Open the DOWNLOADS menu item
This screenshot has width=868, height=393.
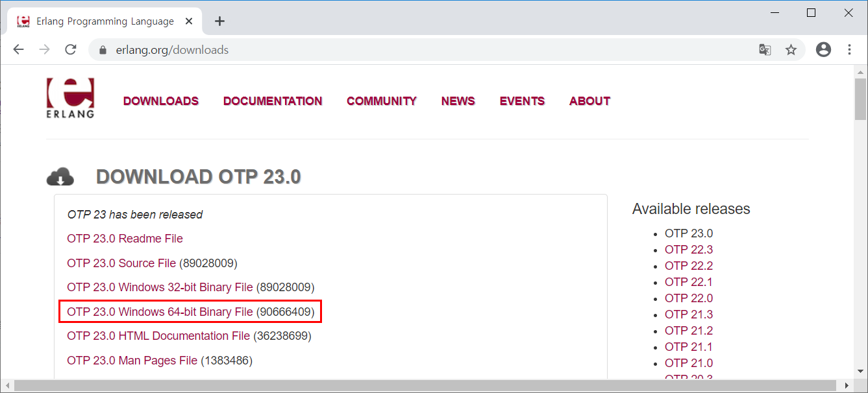coord(161,101)
